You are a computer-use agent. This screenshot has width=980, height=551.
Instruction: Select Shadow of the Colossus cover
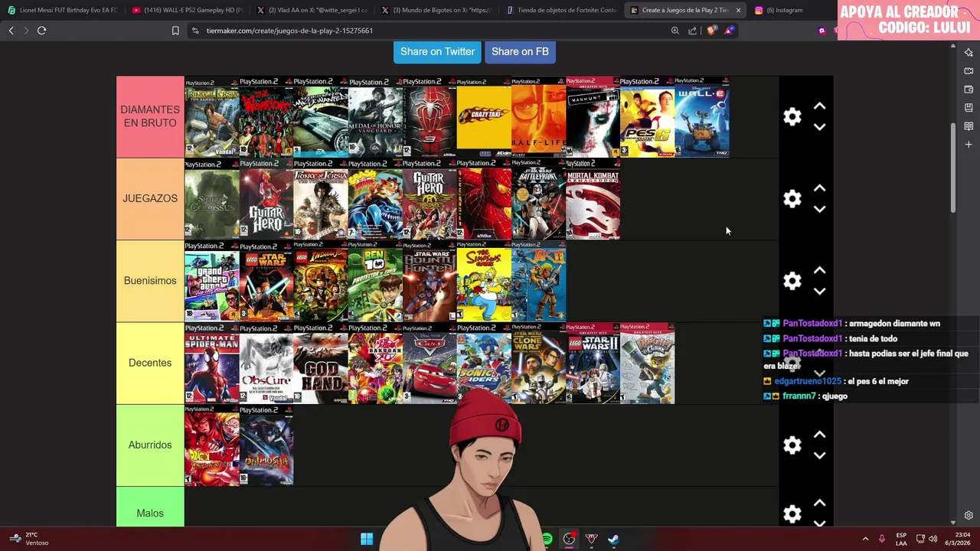click(x=212, y=199)
